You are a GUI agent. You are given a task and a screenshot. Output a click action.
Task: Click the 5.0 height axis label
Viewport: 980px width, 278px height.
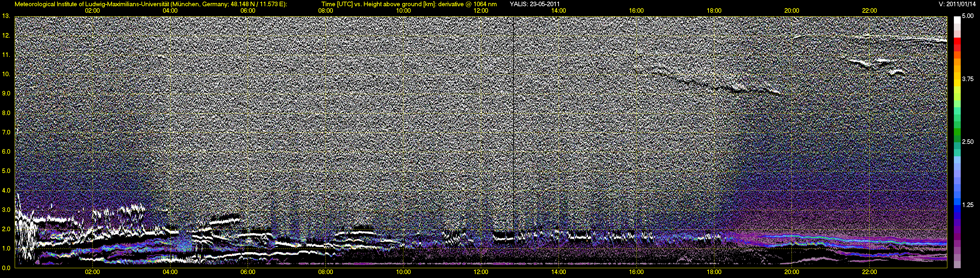click(6, 171)
